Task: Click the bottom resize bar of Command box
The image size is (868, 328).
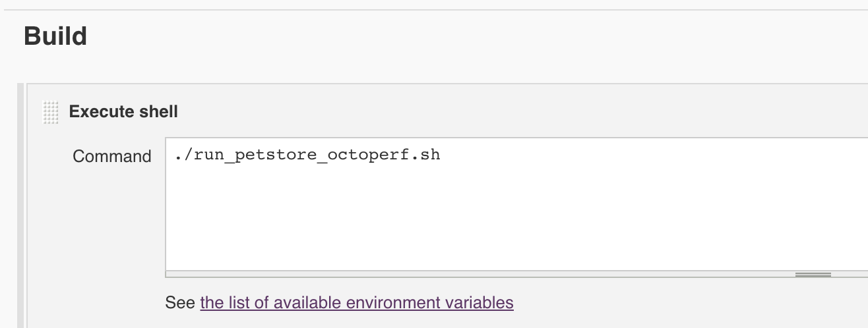Action: pyautogui.click(x=516, y=274)
